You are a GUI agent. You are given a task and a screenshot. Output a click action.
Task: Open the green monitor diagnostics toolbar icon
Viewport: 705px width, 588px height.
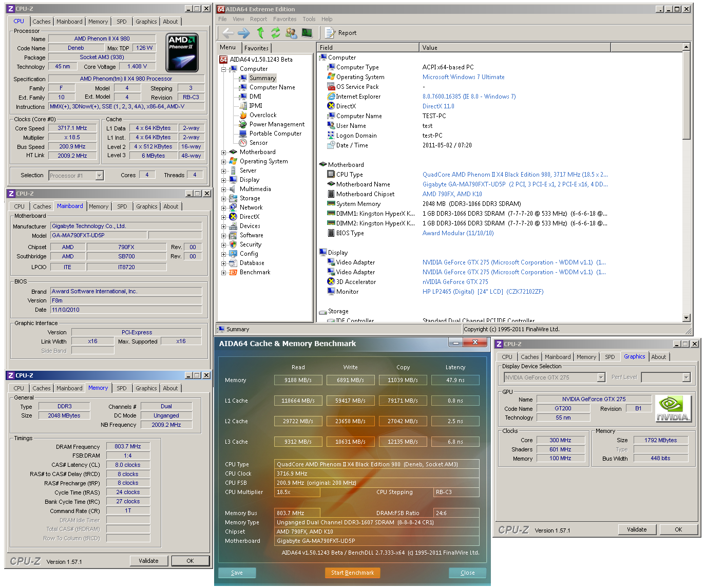click(307, 33)
